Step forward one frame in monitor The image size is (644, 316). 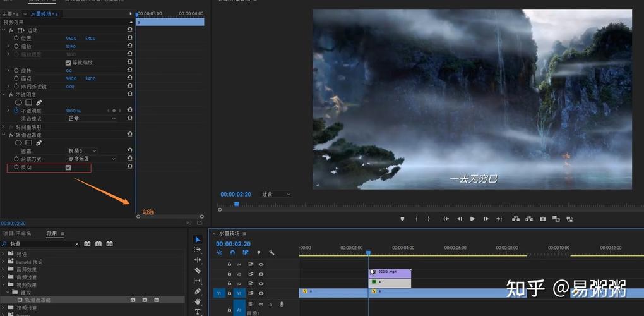click(486, 219)
